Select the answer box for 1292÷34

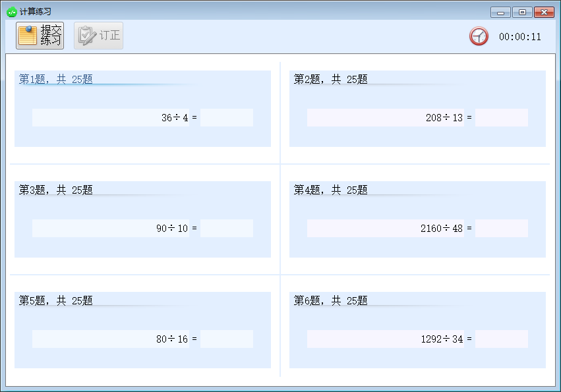tap(501, 339)
